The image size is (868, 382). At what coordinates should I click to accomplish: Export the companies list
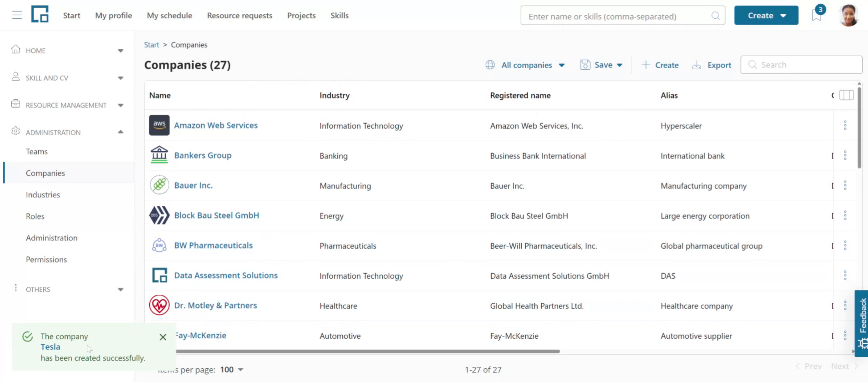pyautogui.click(x=711, y=65)
